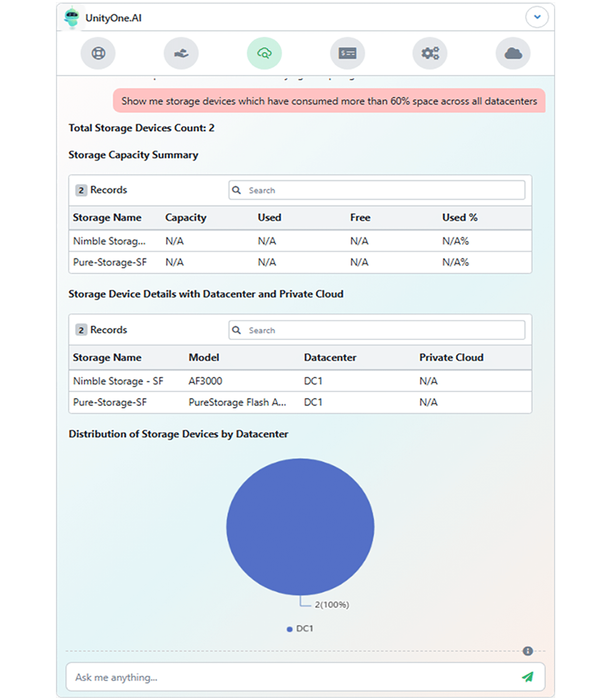
Task: Focus the Ask me anything input
Action: tap(293, 677)
